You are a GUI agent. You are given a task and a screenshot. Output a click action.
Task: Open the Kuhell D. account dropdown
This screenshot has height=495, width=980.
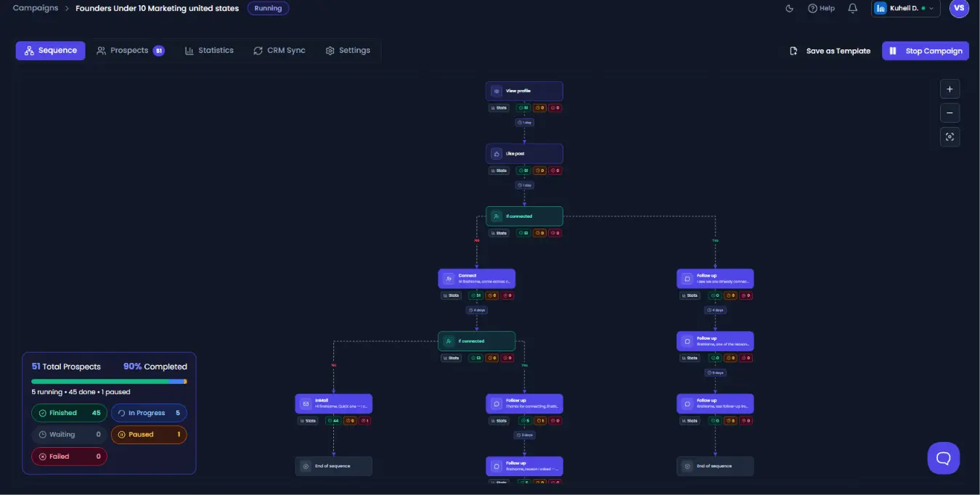[906, 9]
